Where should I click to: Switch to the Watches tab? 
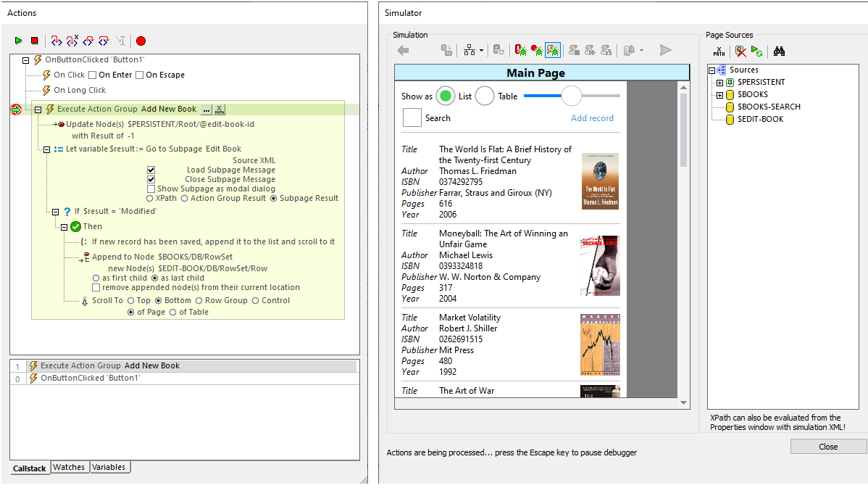click(69, 468)
